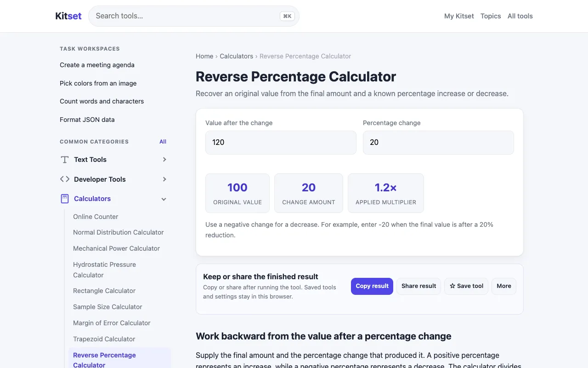Click the Kitset logo
The image size is (588, 368).
(x=68, y=16)
